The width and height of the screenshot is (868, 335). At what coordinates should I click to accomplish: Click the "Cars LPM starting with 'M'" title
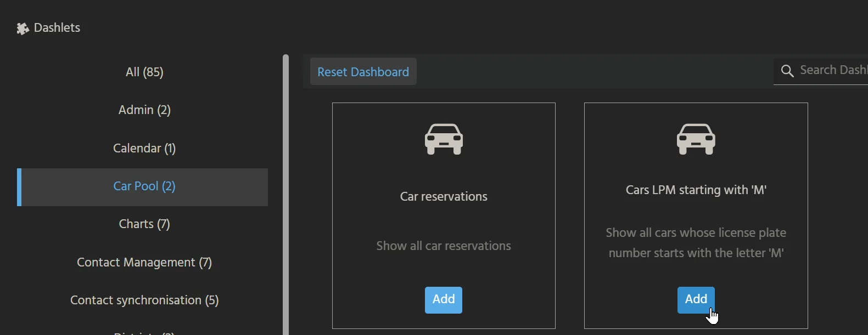point(696,190)
